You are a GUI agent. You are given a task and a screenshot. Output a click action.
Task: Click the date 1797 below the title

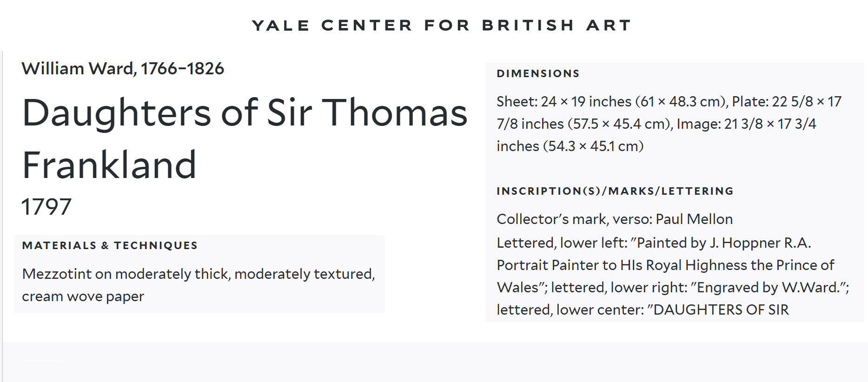click(x=46, y=207)
